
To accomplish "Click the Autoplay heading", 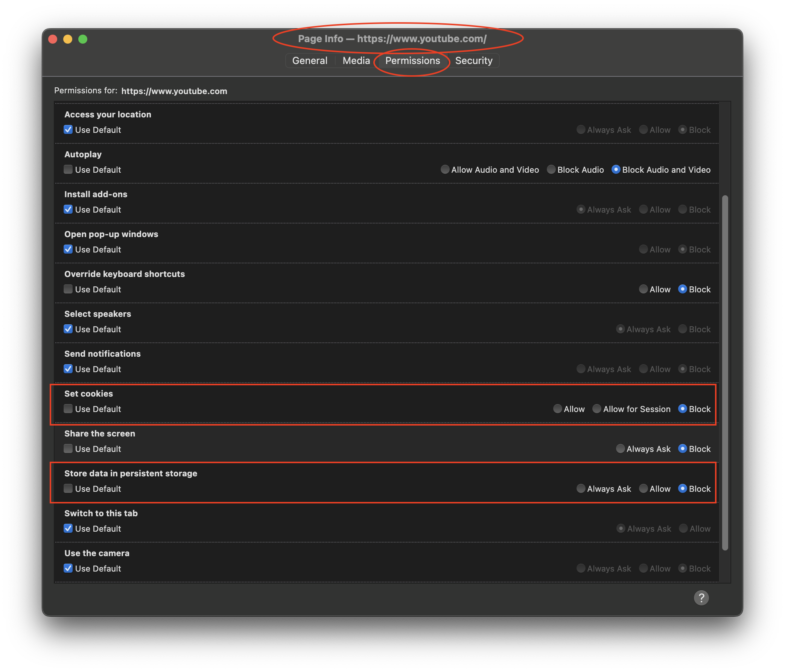I will [x=83, y=154].
